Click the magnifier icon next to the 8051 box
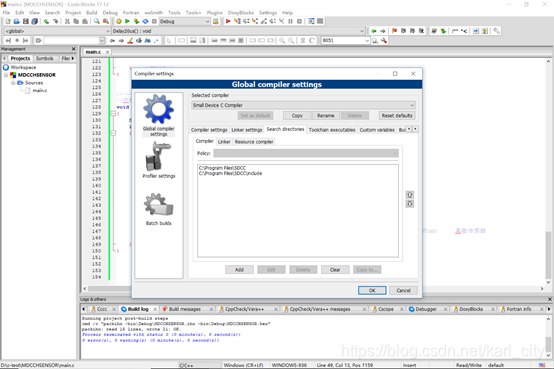This screenshot has width=554, height=369. (x=375, y=41)
